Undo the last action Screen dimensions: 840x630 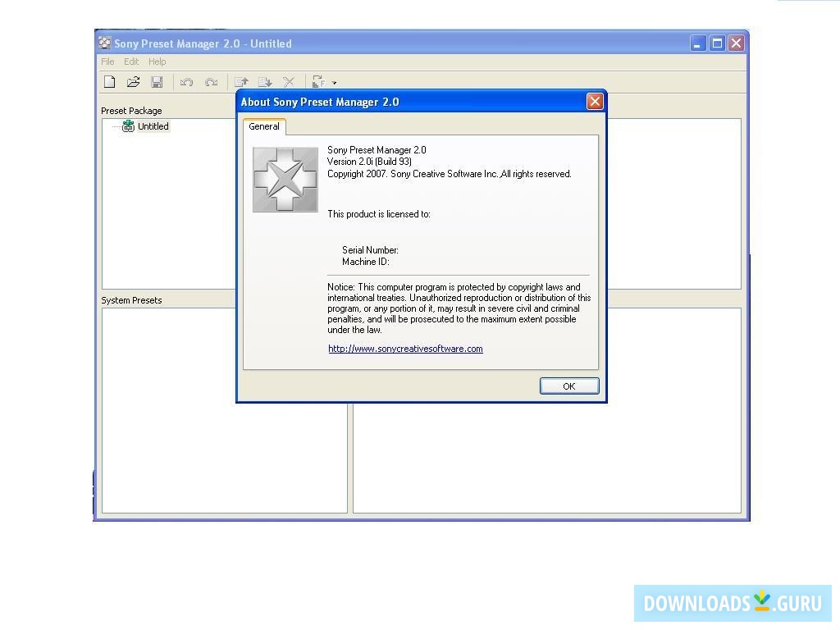coord(186,81)
